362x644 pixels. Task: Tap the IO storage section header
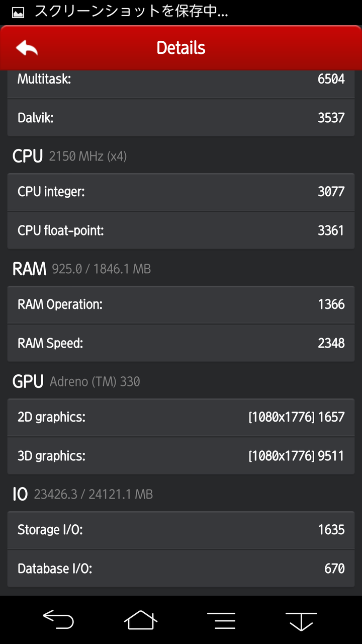pyautogui.click(x=82, y=495)
